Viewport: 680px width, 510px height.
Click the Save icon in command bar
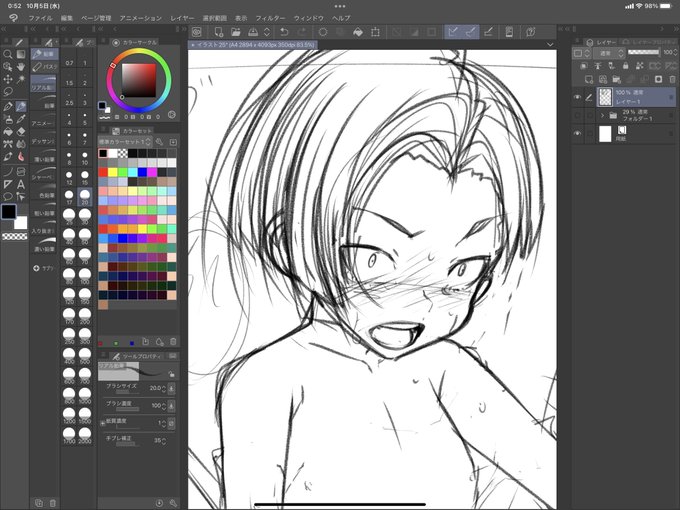pyautogui.click(x=253, y=32)
